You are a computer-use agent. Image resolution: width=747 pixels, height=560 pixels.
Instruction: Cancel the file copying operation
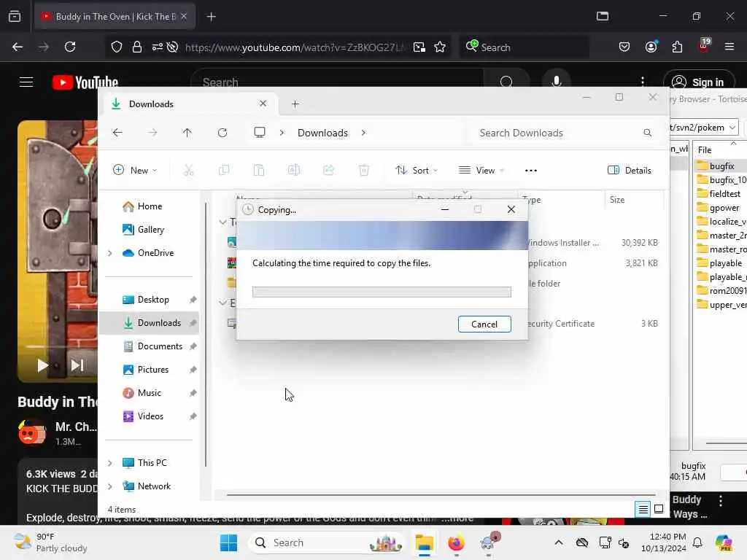tap(484, 324)
